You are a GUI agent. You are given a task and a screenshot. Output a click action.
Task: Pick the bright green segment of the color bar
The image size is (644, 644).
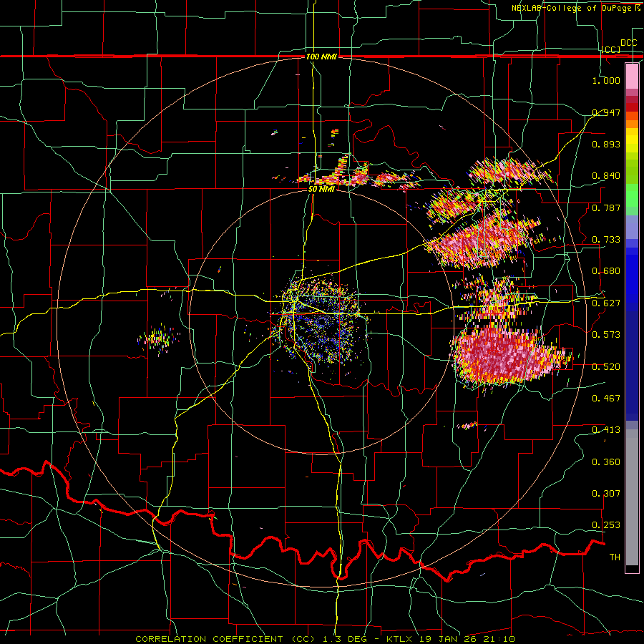tap(632, 195)
